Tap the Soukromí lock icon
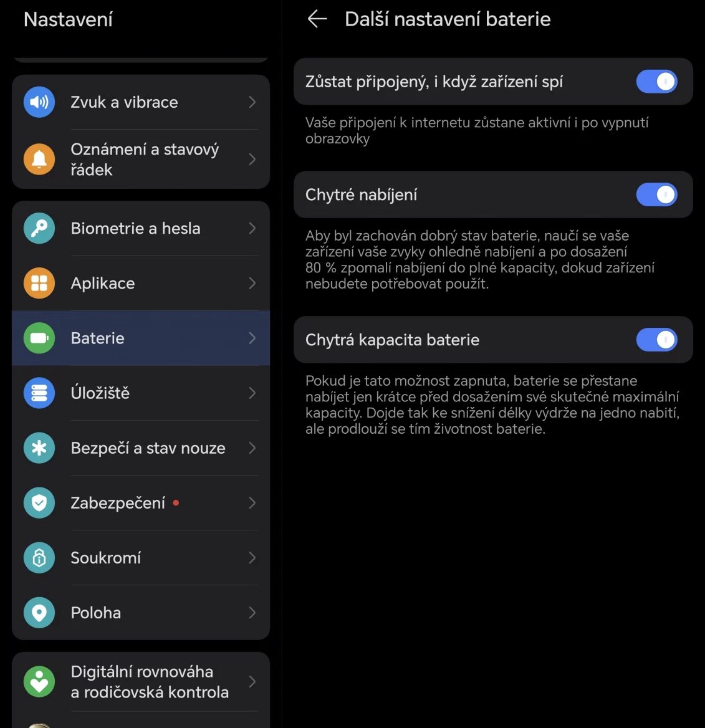 [x=39, y=558]
